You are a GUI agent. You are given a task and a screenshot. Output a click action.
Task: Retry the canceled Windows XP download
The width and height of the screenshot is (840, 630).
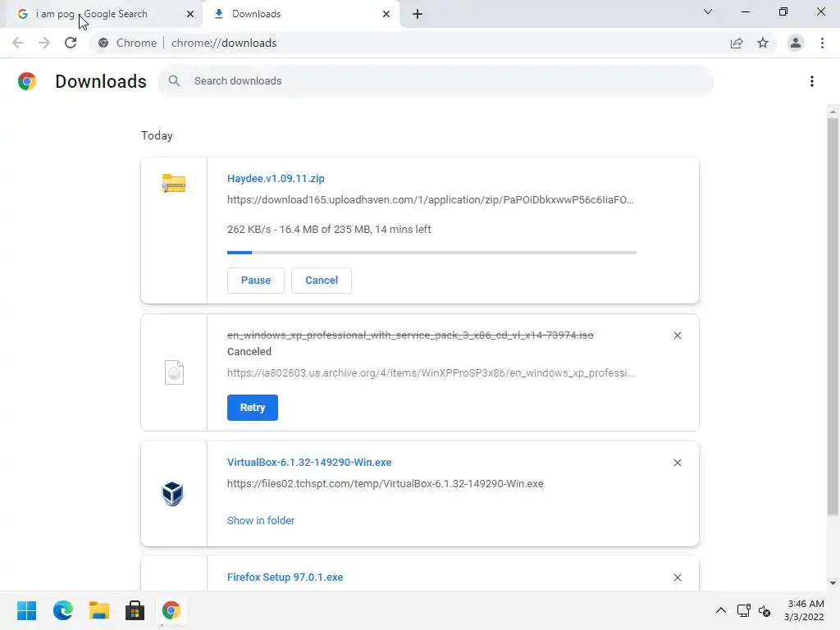pos(252,408)
